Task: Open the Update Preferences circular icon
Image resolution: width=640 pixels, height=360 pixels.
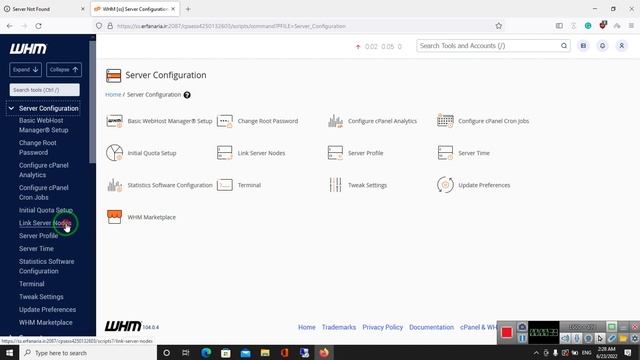Action: [x=445, y=185]
